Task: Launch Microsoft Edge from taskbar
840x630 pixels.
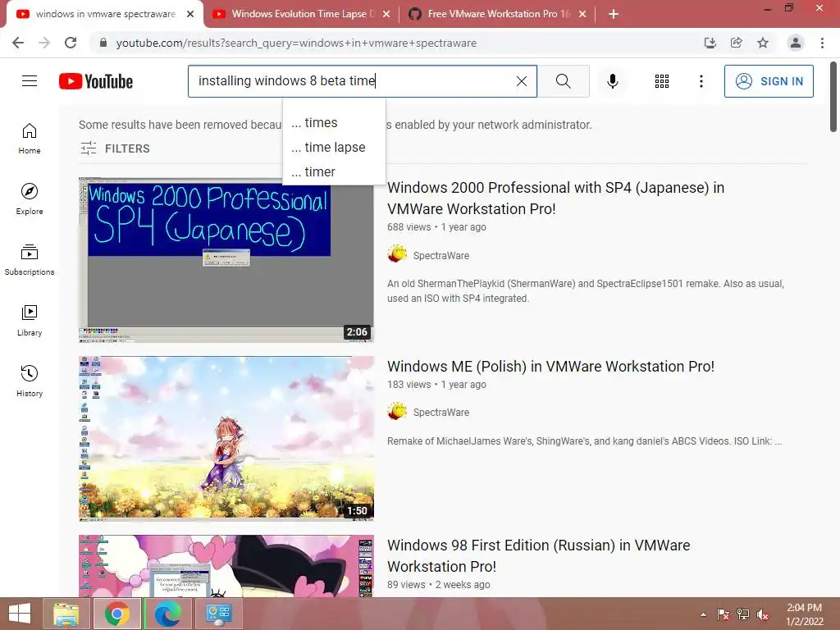Action: point(167,614)
